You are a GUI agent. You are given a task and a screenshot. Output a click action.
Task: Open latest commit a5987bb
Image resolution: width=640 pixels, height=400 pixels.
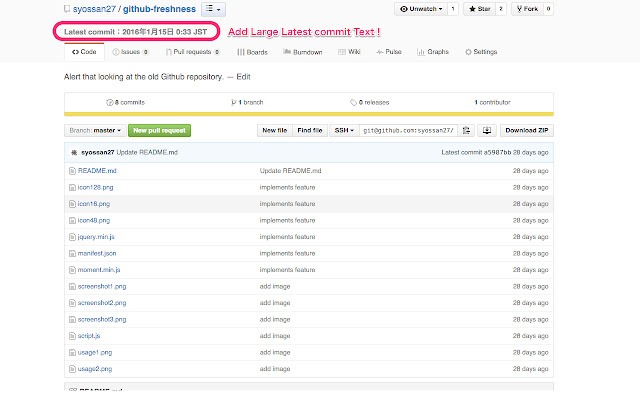pyautogui.click(x=497, y=152)
